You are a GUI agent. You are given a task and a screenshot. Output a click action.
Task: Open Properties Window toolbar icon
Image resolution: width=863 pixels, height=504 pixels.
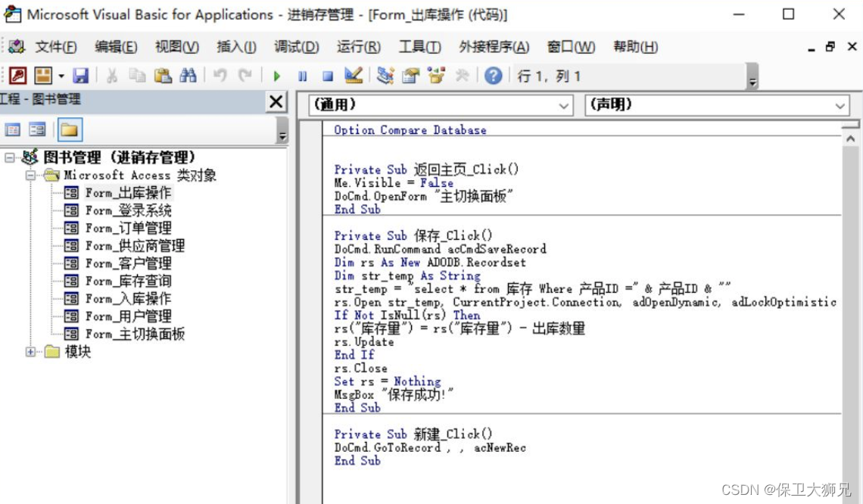(410, 76)
